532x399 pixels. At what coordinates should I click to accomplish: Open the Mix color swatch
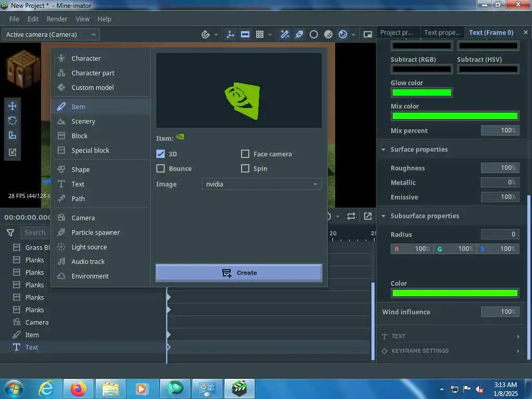click(455, 116)
